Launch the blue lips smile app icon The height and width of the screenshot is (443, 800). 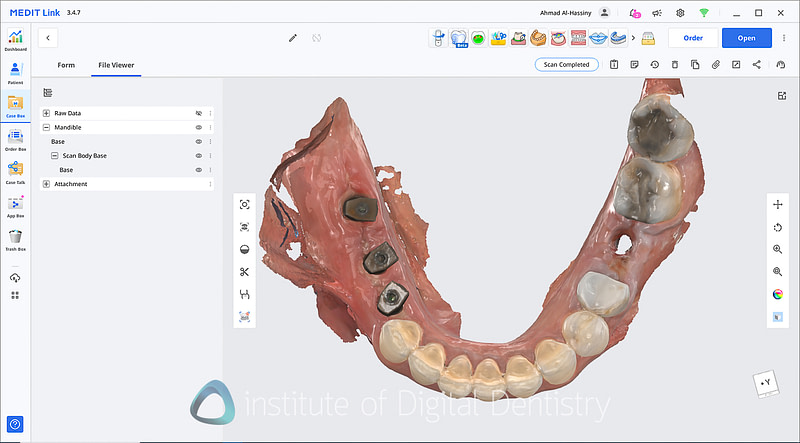598,38
